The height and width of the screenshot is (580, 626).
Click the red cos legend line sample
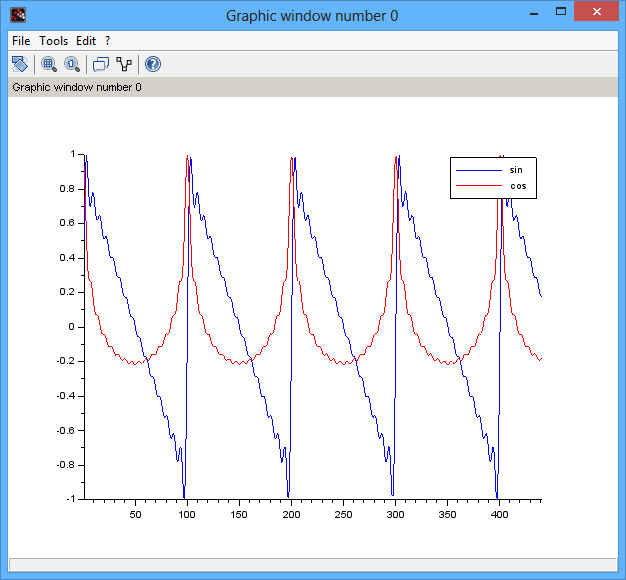point(479,186)
